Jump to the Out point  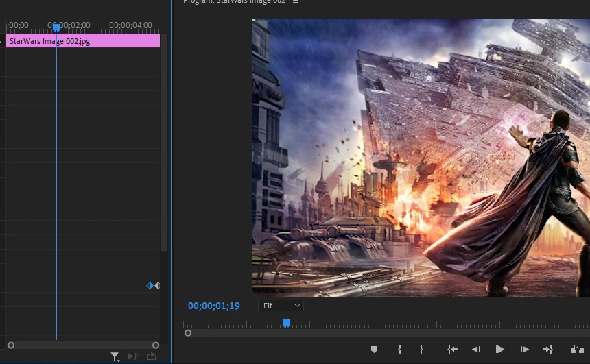coord(547,350)
